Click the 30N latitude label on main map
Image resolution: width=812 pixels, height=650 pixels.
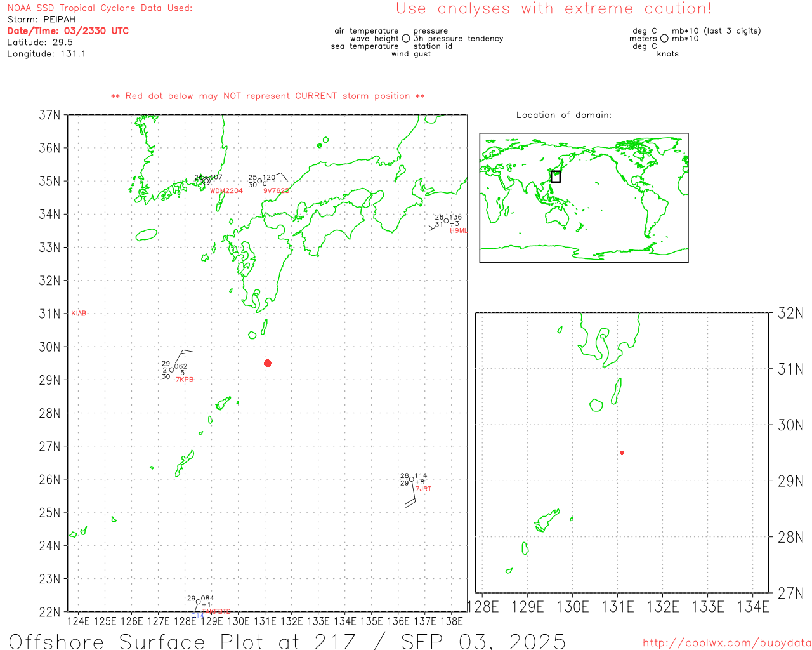(50, 347)
